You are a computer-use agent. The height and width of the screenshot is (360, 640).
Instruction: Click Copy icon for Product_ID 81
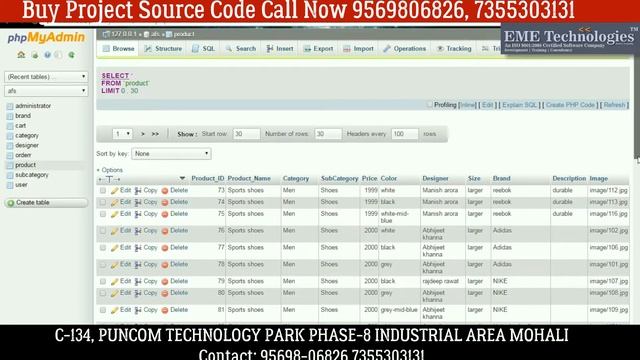[x=138, y=310]
